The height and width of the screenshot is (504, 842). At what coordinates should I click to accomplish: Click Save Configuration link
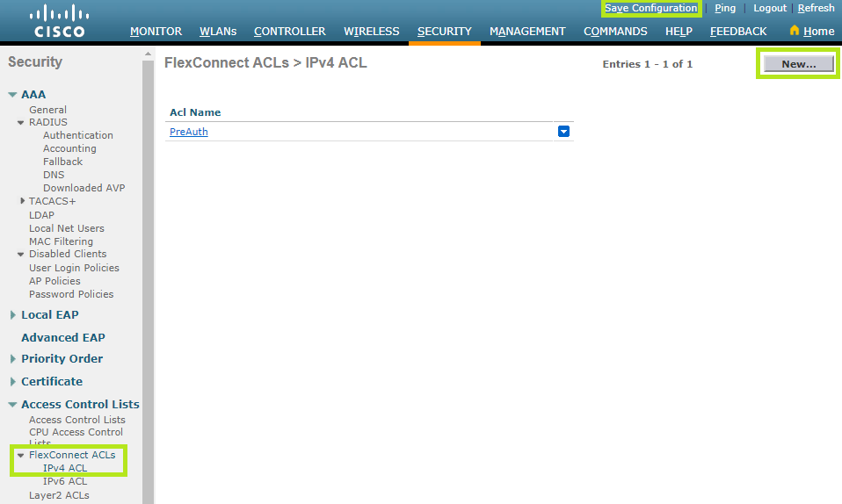(650, 8)
